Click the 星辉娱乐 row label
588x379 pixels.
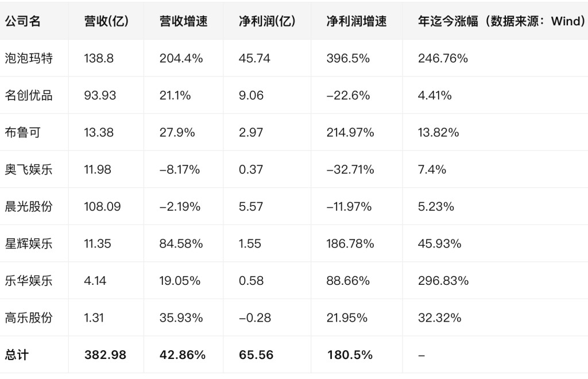pyautogui.click(x=29, y=243)
